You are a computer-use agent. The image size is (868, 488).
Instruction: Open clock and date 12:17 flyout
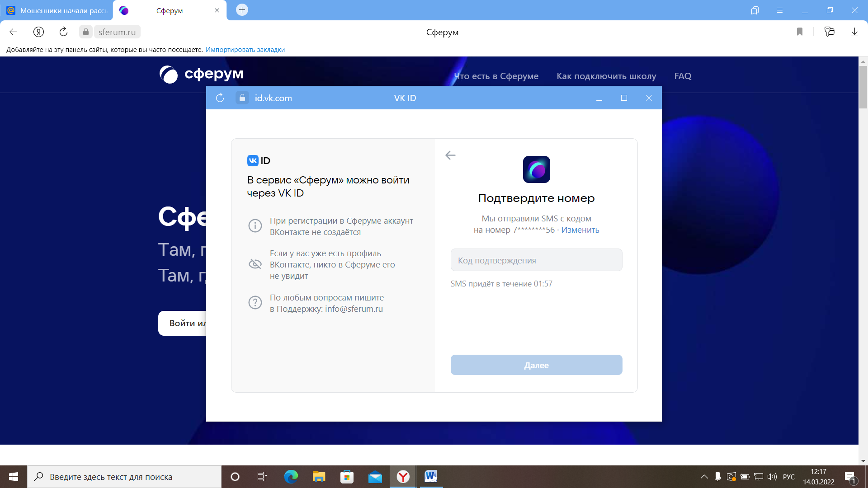(819, 477)
